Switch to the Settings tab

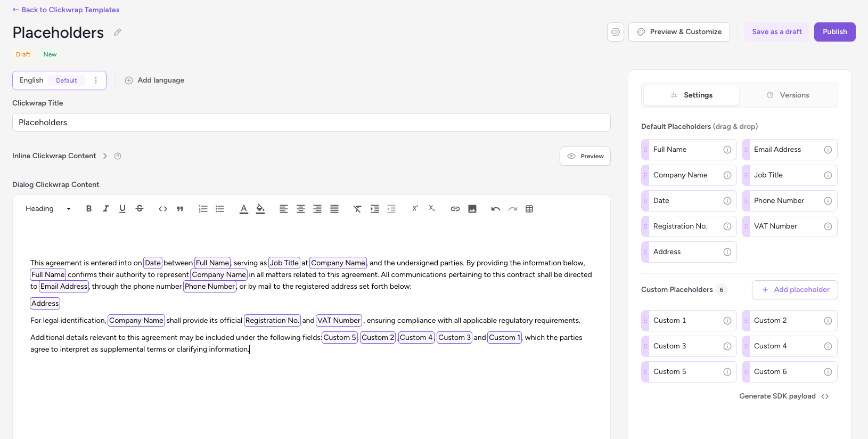click(x=691, y=95)
